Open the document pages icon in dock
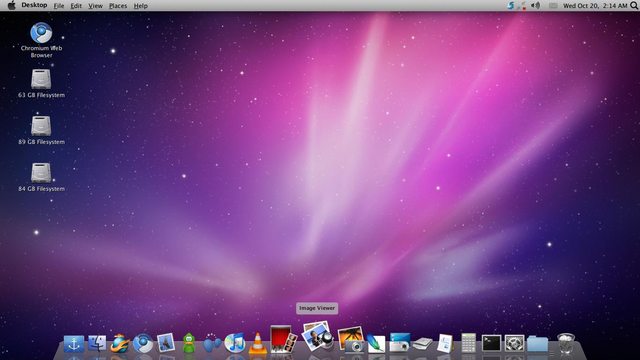640x360 pixels. [445, 343]
